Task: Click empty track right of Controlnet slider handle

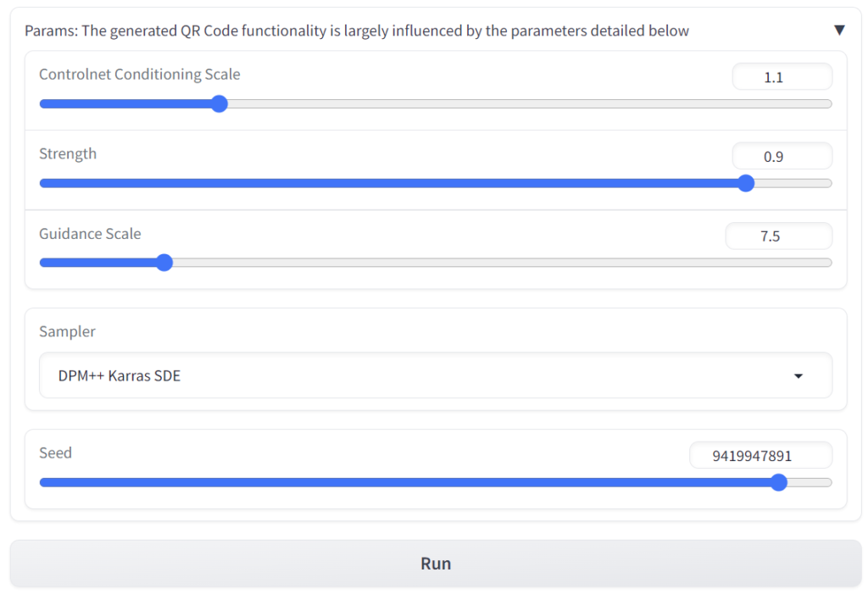Action: tap(526, 104)
